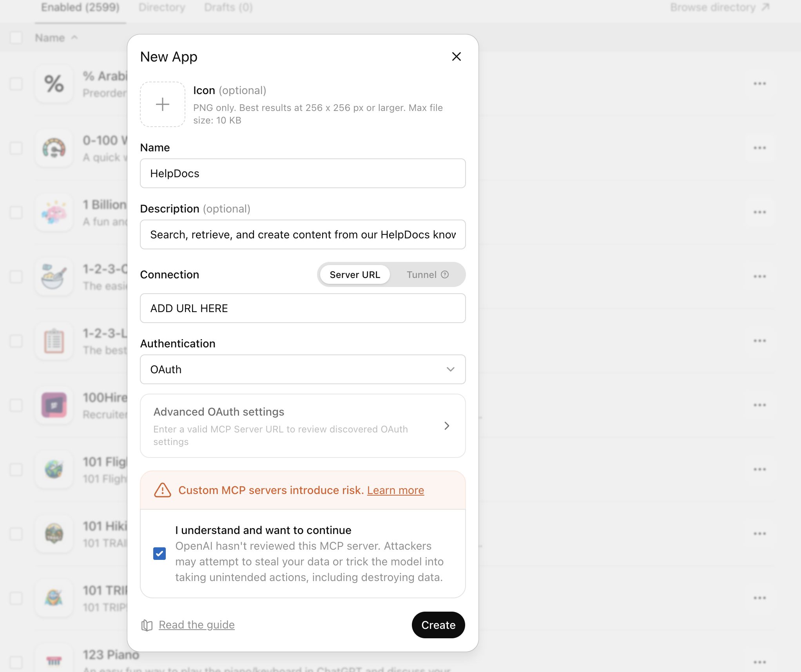Select the 1-2-3-C row checkbox
The image size is (801, 672).
pyautogui.click(x=16, y=277)
